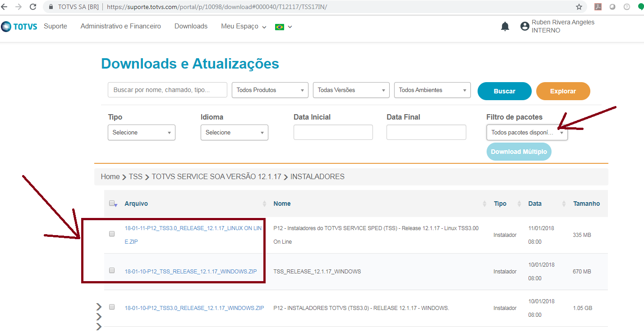Click the browser address bar URL
644x333 pixels.
217,7
